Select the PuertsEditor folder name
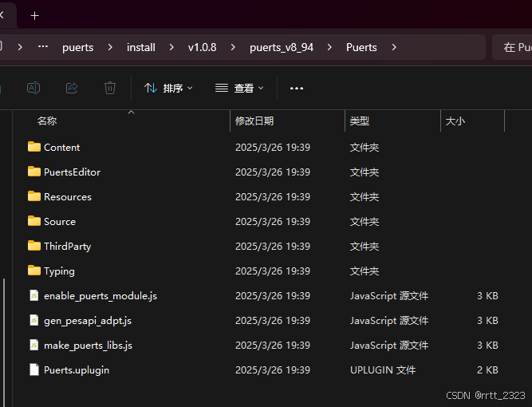Viewport: 532px width, 407px height. click(x=73, y=172)
